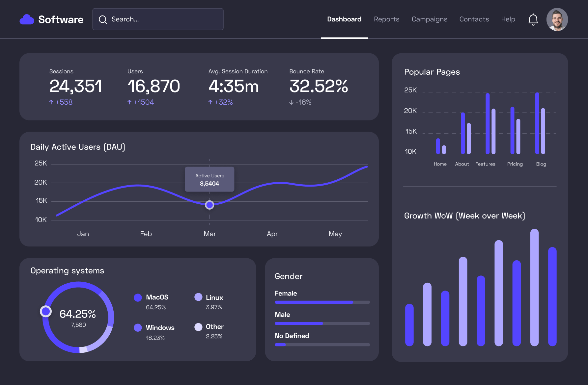This screenshot has height=385, width=588.
Task: Click the donut chart handle knob
Action: click(46, 311)
